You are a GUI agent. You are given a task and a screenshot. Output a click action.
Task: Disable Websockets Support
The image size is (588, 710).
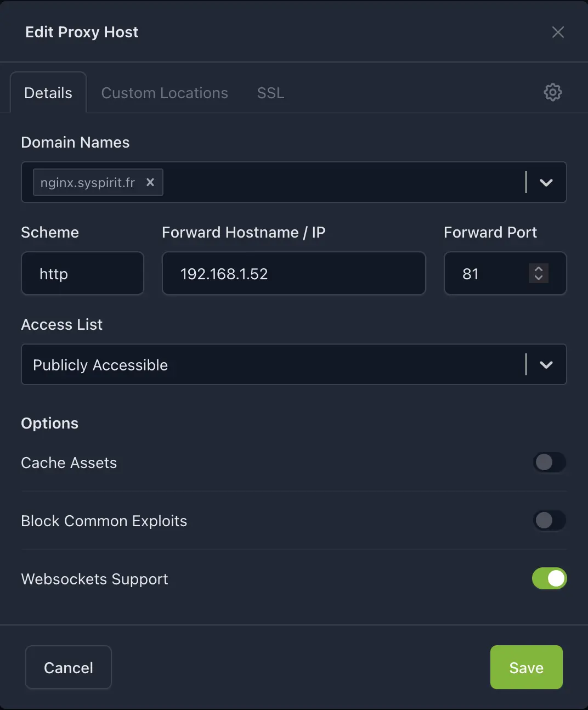pos(550,578)
